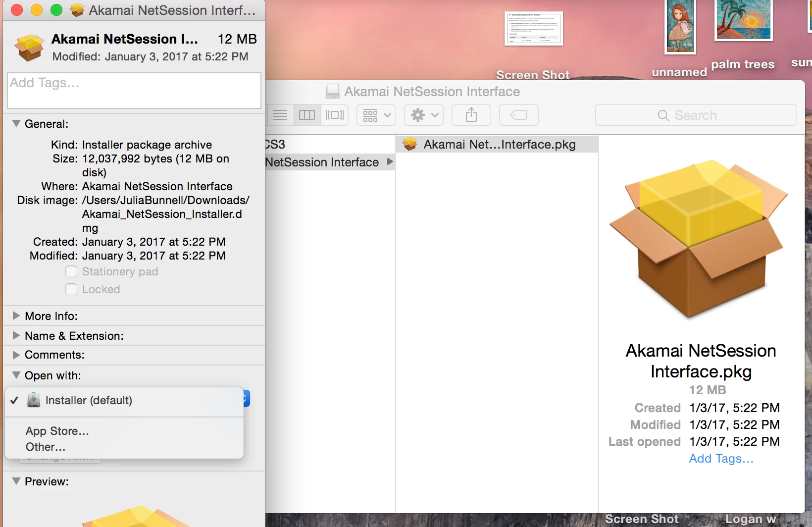Switch Finder to column view
Image resolution: width=812 pixels, height=527 pixels.
(x=307, y=115)
